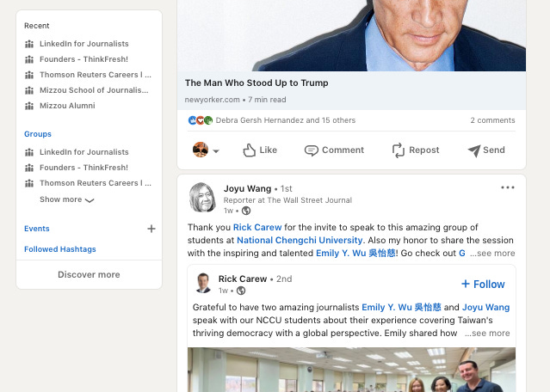Open LinkedIn for Journalists under Recent
The width and height of the screenshot is (550, 392).
click(x=83, y=44)
